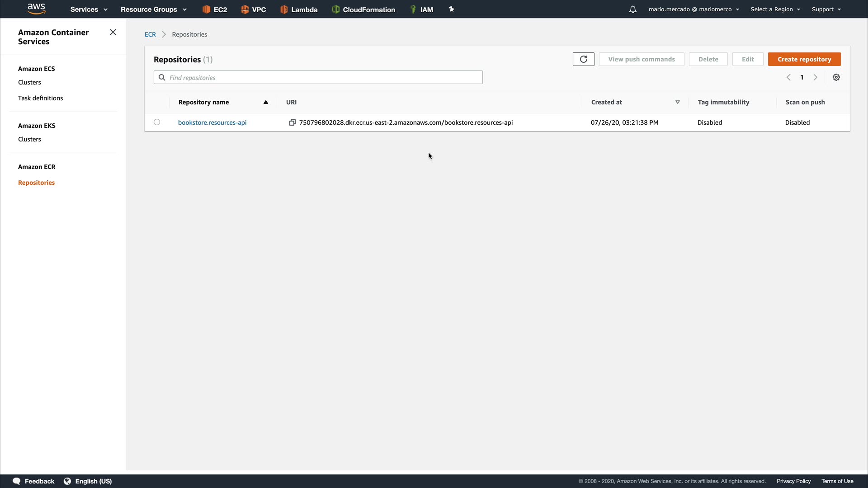This screenshot has height=488, width=868.
Task: Open the notifications bell
Action: 632,9
